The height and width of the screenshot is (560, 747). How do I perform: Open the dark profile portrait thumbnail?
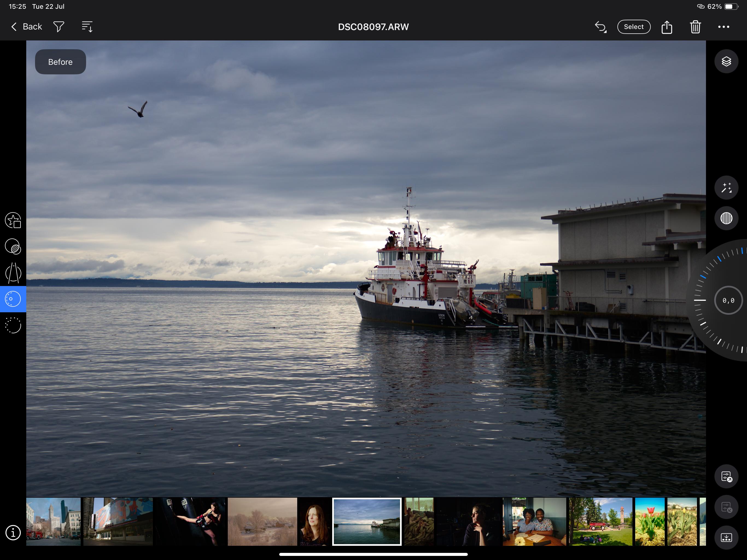click(x=468, y=521)
